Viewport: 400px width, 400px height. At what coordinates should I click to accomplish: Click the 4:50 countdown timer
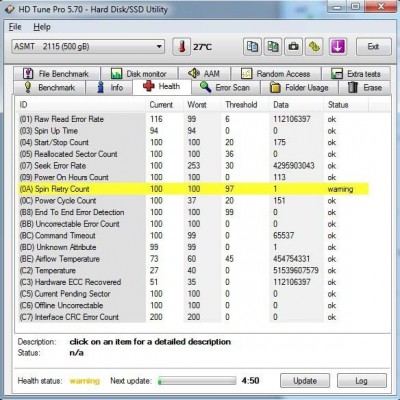(250, 381)
